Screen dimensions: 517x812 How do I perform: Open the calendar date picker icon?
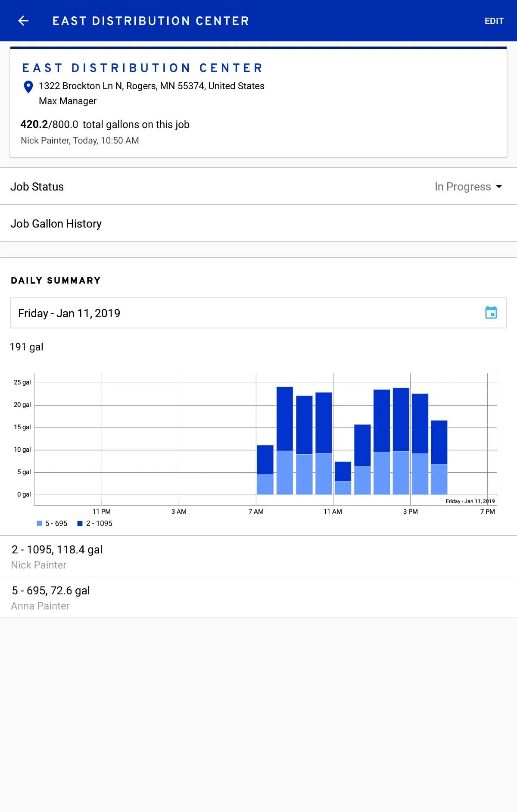click(491, 312)
